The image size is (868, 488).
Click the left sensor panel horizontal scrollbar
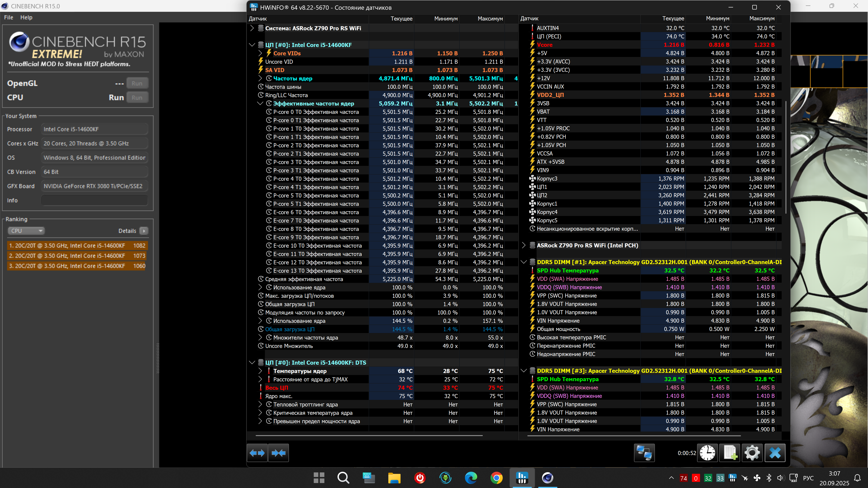pos(369,435)
